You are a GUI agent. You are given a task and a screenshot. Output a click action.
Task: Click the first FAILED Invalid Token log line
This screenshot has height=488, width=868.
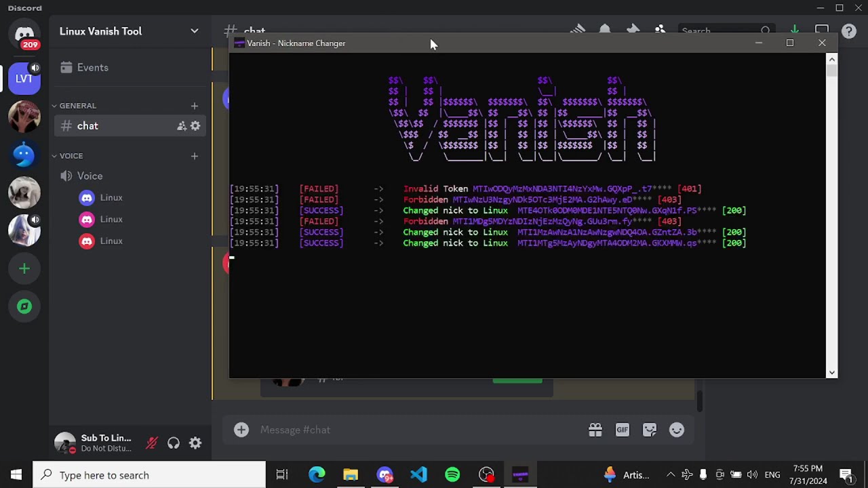(465, 189)
